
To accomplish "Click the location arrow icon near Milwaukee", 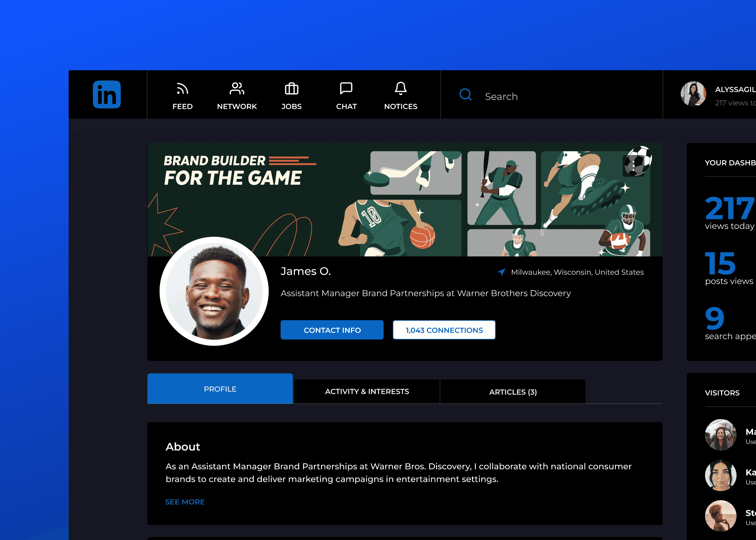I will point(501,272).
